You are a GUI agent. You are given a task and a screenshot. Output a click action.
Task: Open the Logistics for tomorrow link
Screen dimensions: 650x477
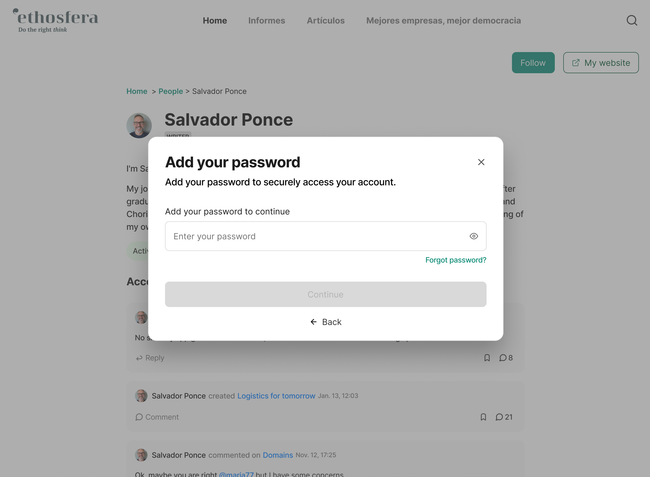(276, 396)
